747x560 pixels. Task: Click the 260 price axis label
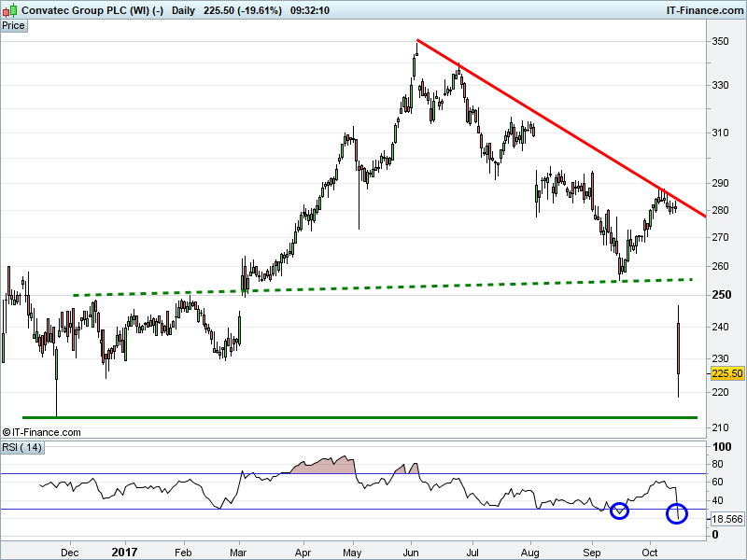pos(720,266)
